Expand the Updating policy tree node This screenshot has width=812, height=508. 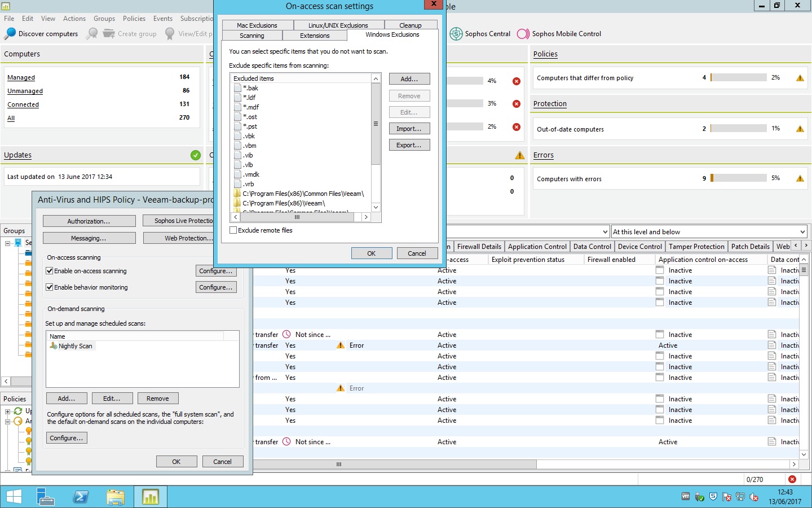(8, 411)
